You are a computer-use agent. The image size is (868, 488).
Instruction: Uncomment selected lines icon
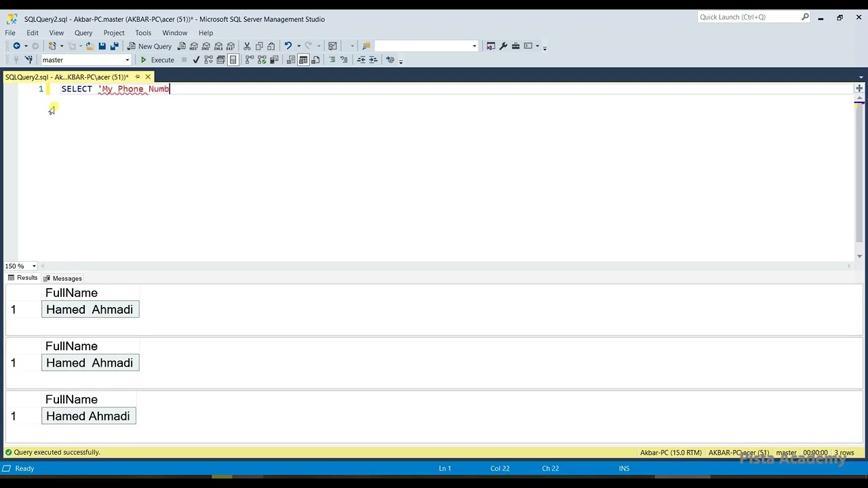tap(344, 60)
